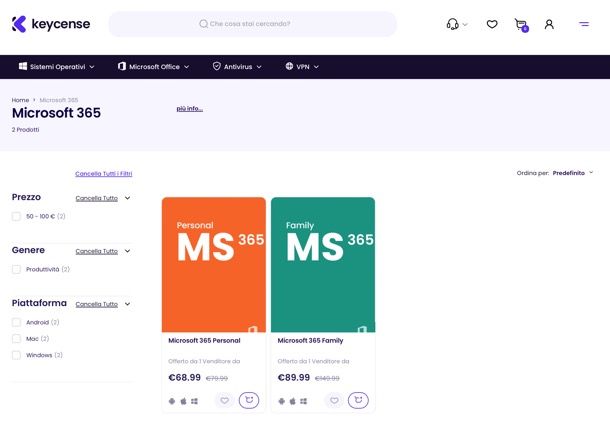Check the Android platform filter
The height and width of the screenshot is (433, 610).
[16, 322]
